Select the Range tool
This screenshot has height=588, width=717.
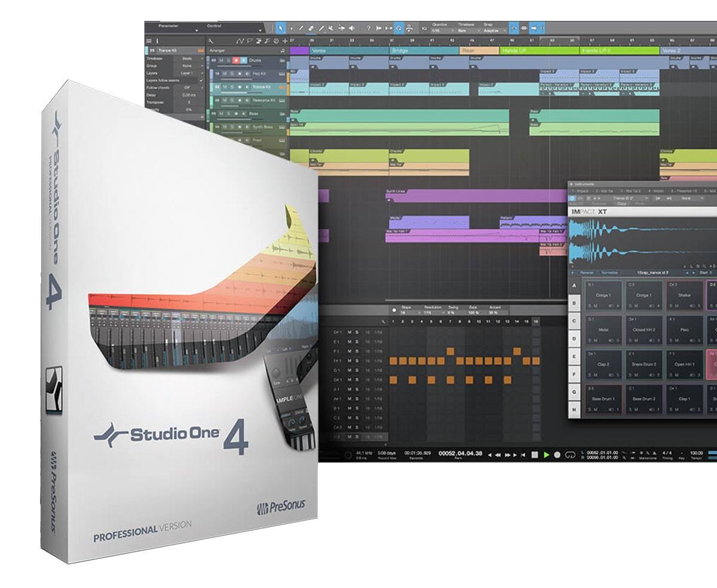(292, 28)
